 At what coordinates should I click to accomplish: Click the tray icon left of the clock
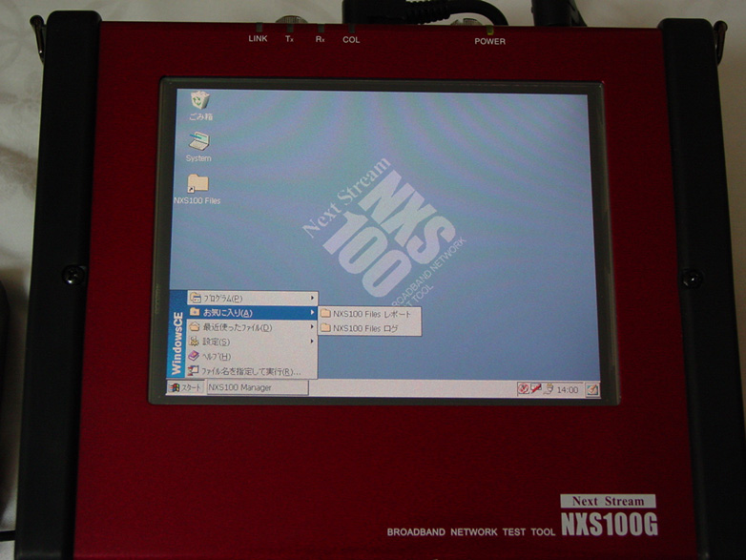[549, 389]
